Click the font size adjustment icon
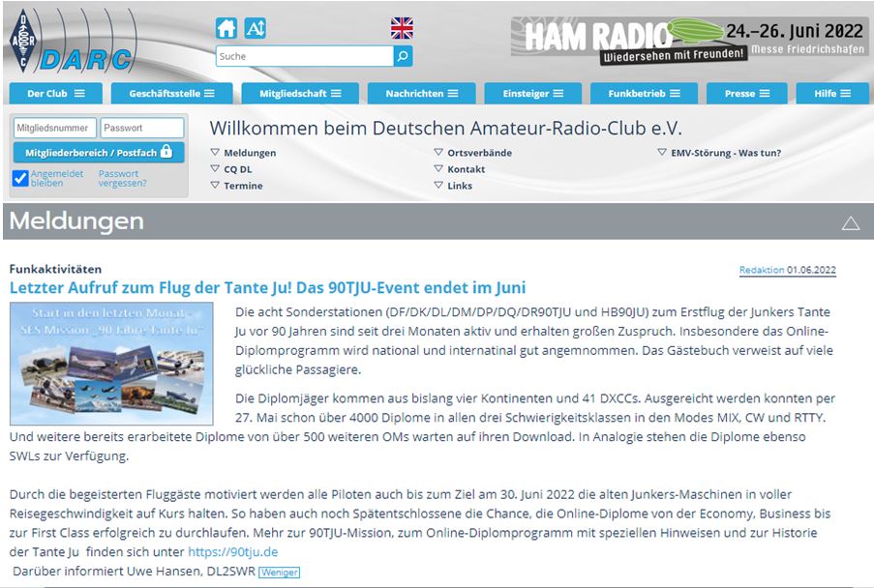 [255, 28]
